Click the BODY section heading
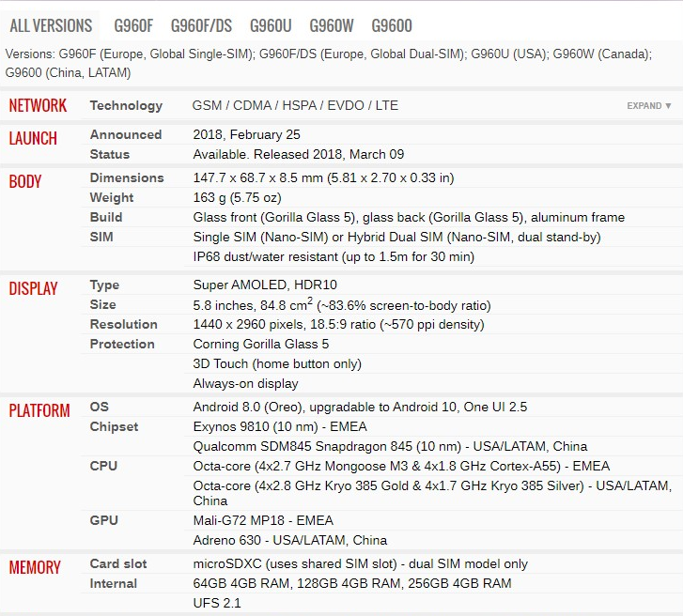Screen dimensions: 683x616 (25, 181)
